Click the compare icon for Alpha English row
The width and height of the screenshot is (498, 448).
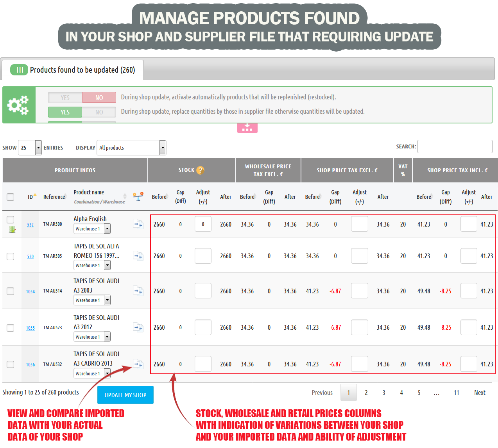[138, 224]
